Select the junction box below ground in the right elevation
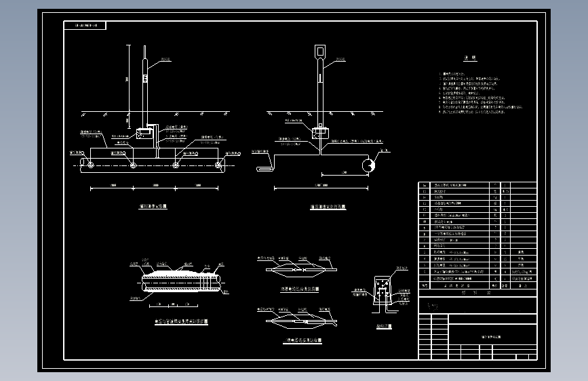This screenshot has width=588, height=381. click(320, 133)
